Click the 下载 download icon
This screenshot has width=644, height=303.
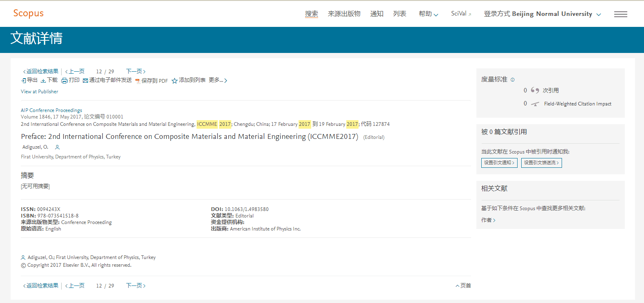coord(43,81)
